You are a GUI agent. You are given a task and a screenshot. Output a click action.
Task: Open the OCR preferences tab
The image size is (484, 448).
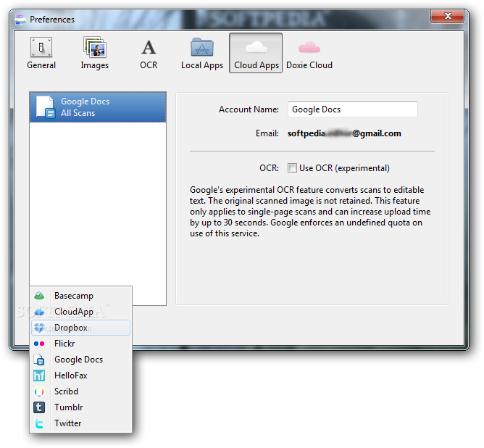point(149,53)
